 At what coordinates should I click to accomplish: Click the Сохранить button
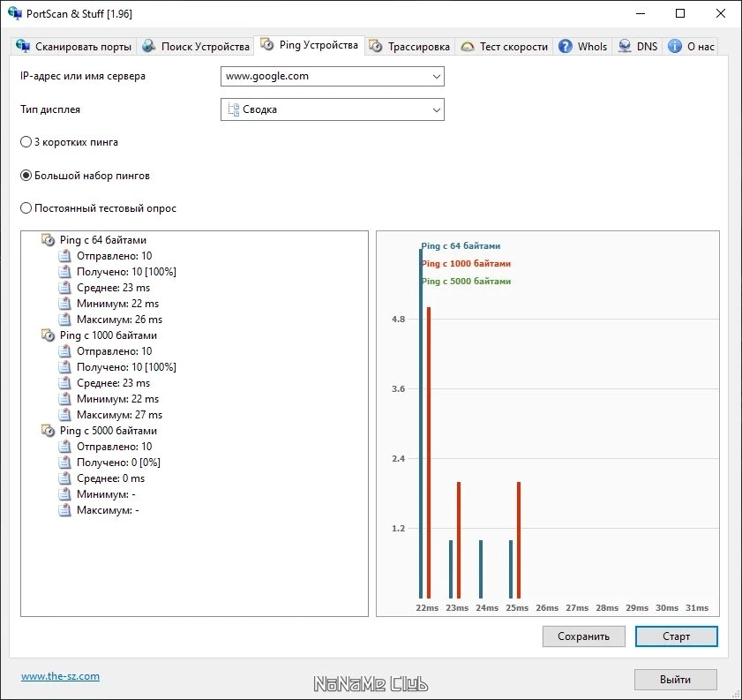click(x=583, y=636)
